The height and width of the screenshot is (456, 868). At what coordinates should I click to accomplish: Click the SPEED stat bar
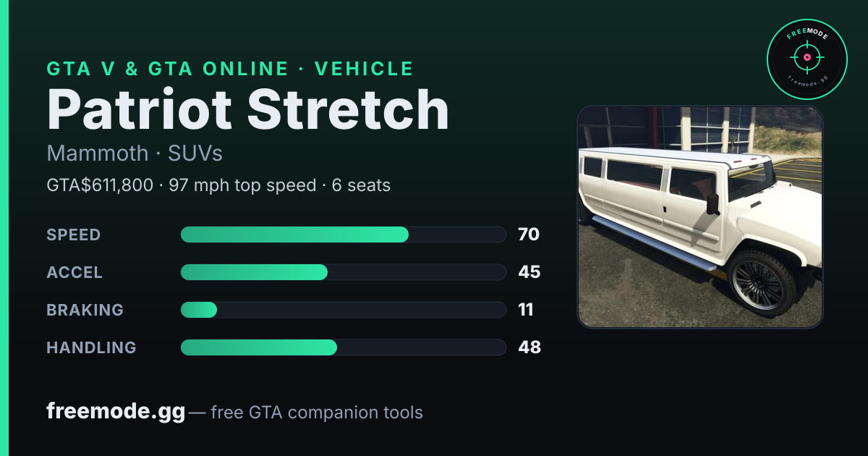click(x=343, y=235)
